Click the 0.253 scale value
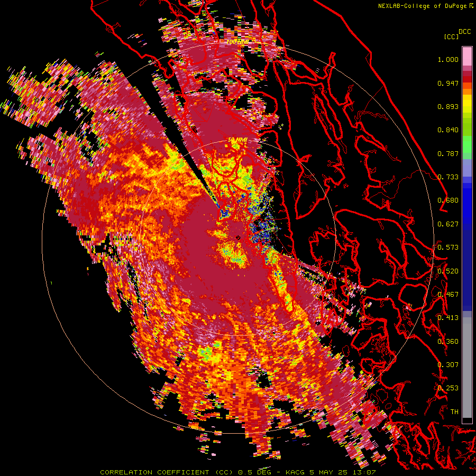This screenshot has height=476, width=476. (448, 388)
